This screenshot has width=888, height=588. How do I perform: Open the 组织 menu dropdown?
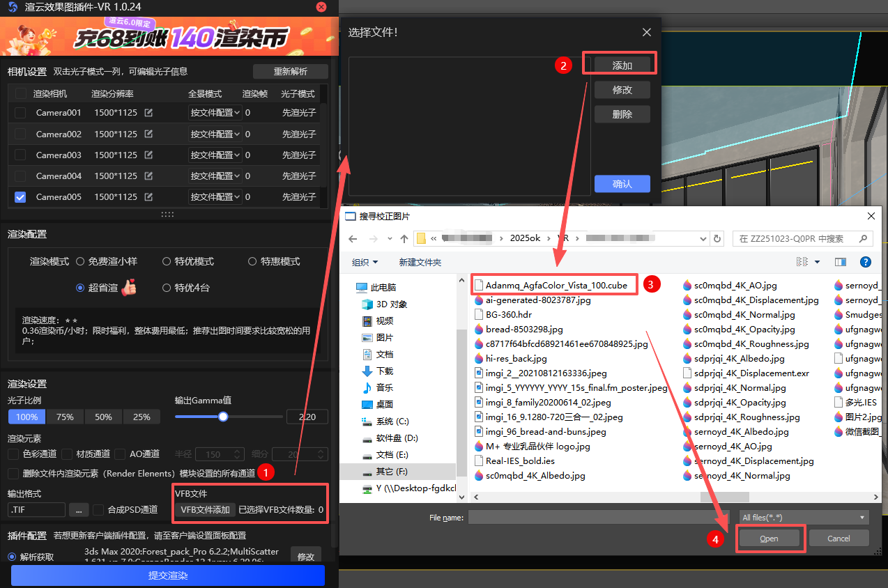(x=365, y=262)
